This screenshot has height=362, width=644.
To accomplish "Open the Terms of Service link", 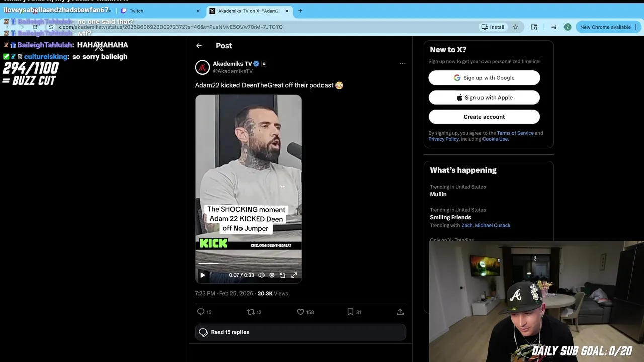I will (x=515, y=133).
